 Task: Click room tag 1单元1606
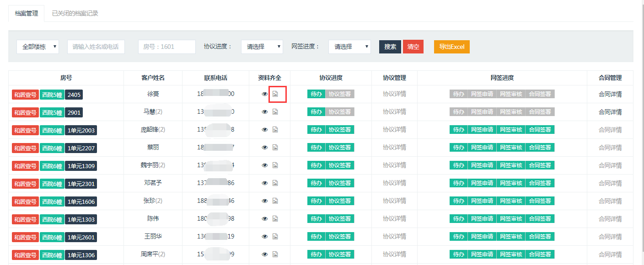coord(81,201)
